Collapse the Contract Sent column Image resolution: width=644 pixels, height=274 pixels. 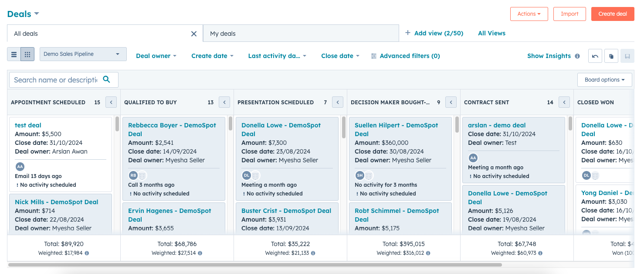click(564, 102)
